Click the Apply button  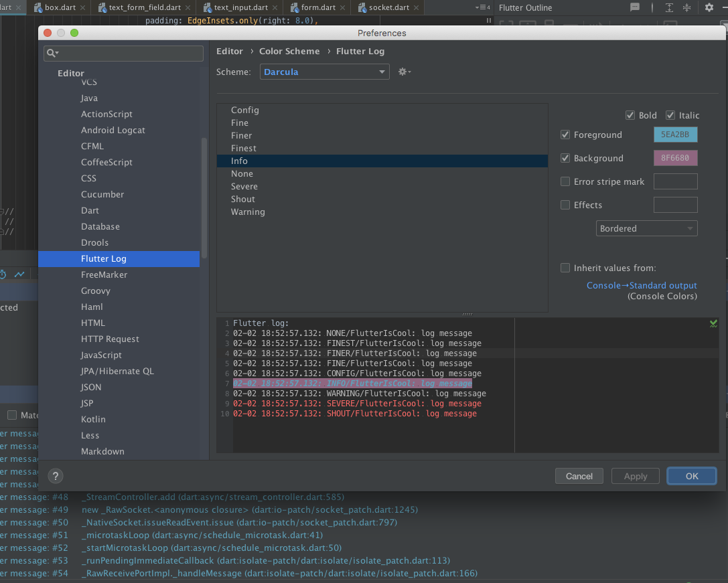pyautogui.click(x=635, y=477)
